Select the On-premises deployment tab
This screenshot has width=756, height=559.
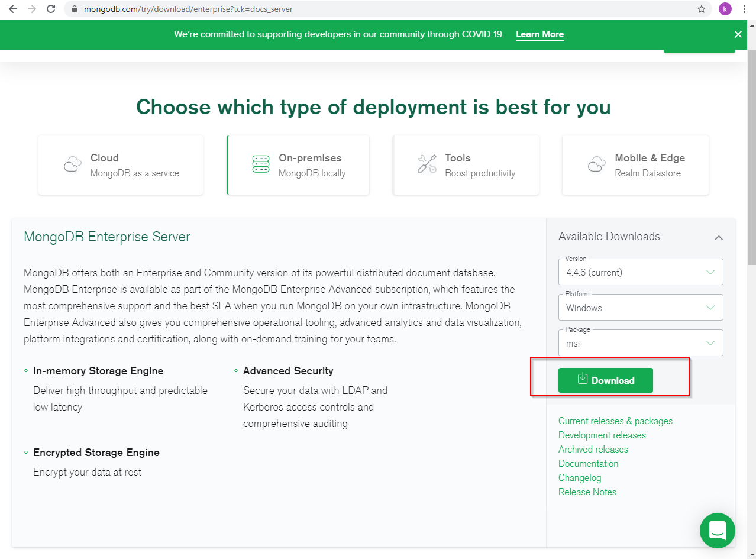pyautogui.click(x=298, y=165)
